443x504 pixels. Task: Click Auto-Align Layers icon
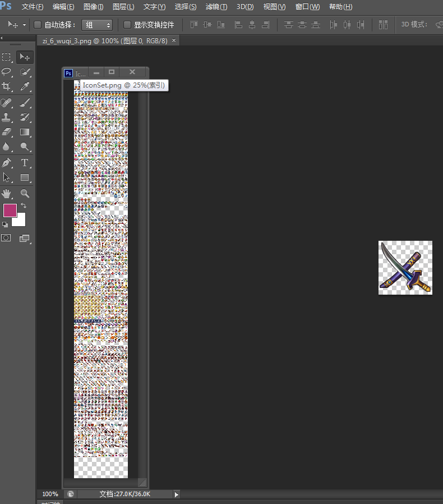(383, 25)
